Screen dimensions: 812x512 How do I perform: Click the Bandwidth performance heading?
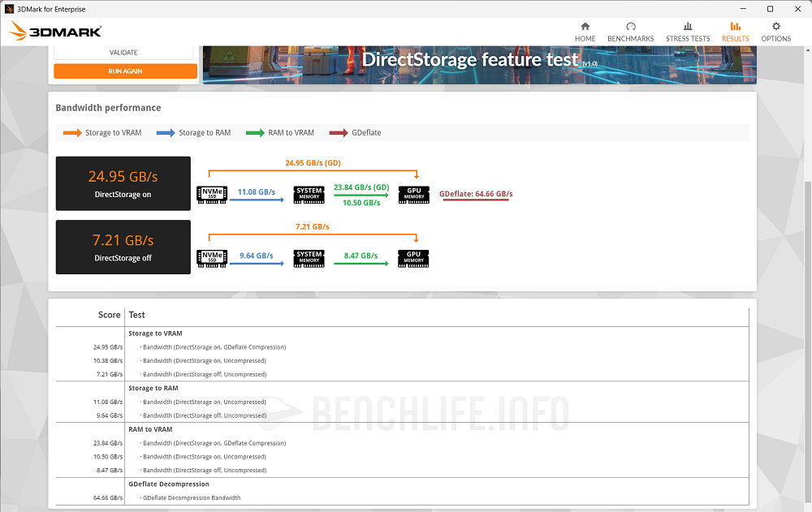tap(108, 108)
